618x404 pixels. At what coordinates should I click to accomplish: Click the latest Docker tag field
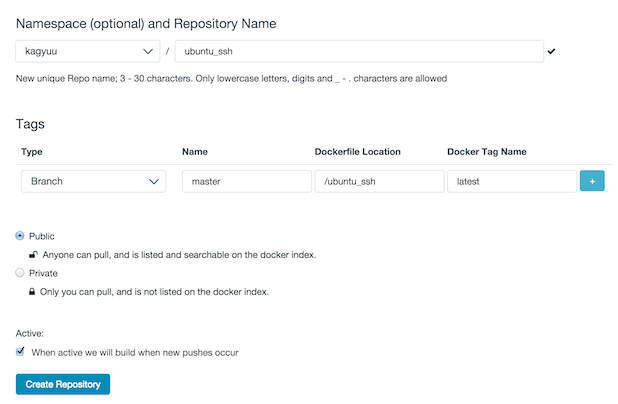[510, 181]
